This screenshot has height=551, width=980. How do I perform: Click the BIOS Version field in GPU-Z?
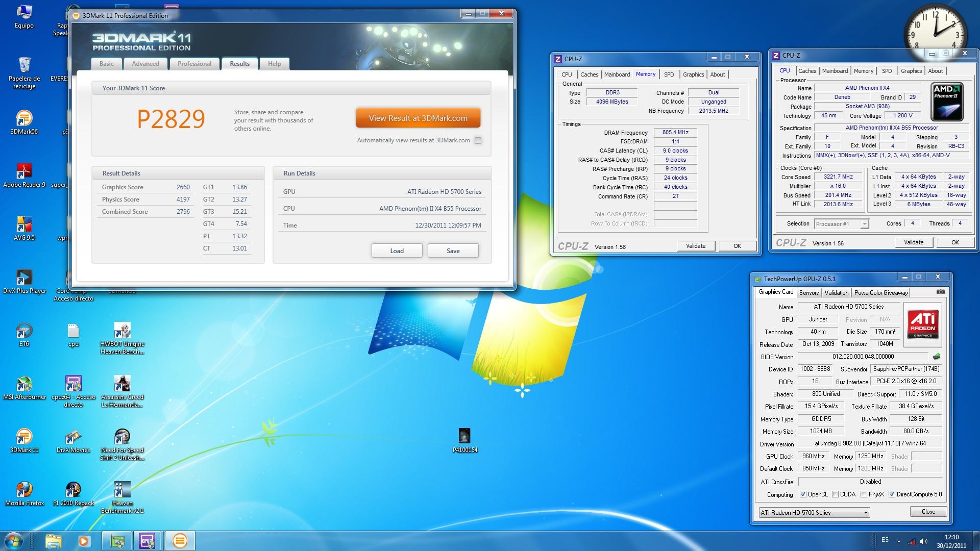(863, 357)
